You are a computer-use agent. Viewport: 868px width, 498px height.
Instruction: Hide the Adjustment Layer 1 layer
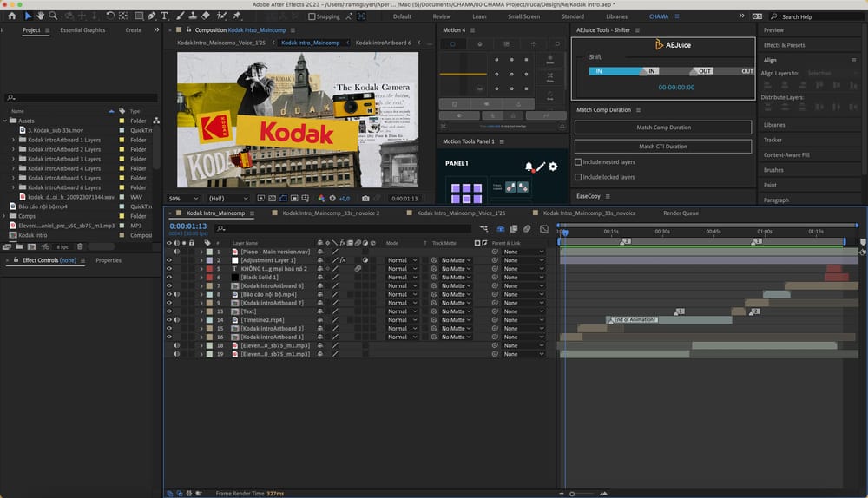click(169, 260)
